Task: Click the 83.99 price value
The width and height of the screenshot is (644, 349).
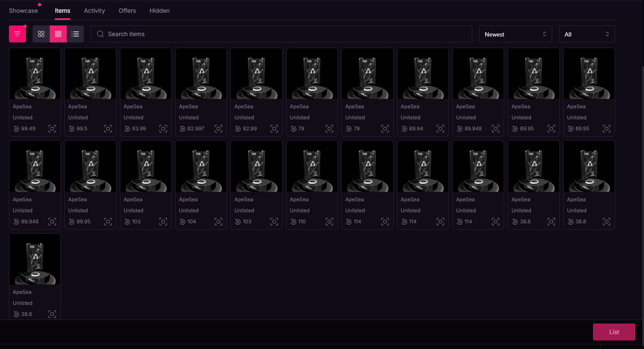Action: [x=139, y=129]
